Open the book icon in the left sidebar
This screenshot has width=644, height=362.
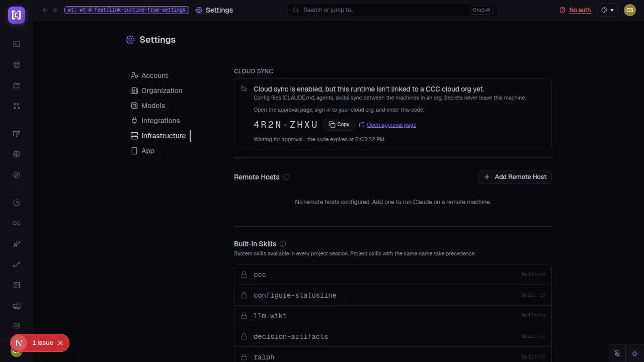[17, 134]
